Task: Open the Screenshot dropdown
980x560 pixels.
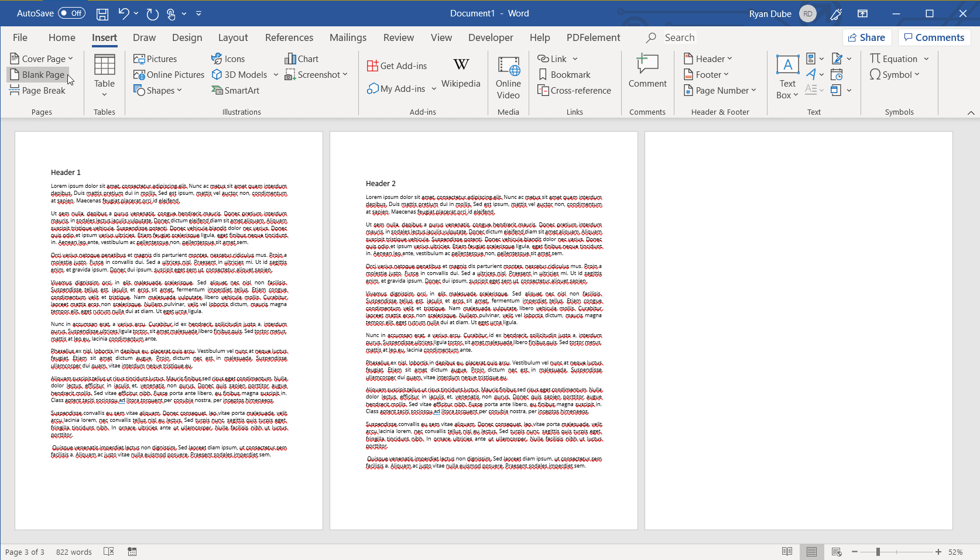Action: 316,74
